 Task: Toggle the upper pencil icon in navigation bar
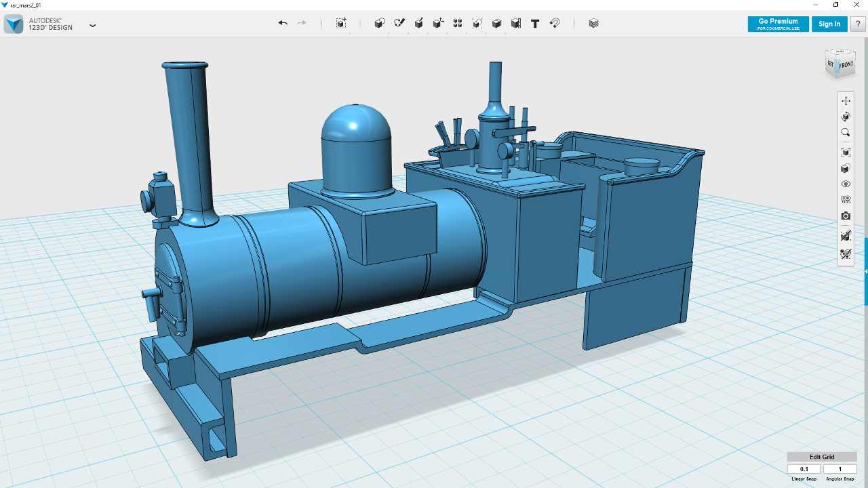[846, 236]
